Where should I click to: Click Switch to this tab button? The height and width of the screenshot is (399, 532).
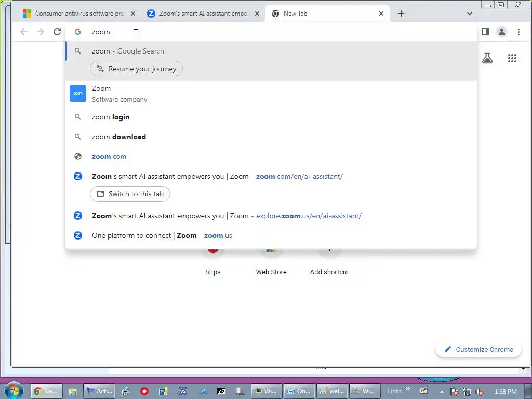pyautogui.click(x=130, y=194)
